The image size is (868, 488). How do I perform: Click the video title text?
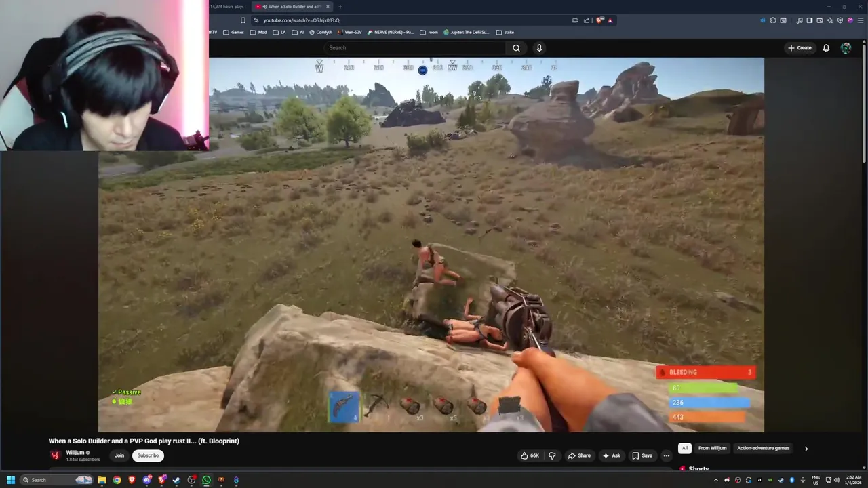click(x=144, y=441)
